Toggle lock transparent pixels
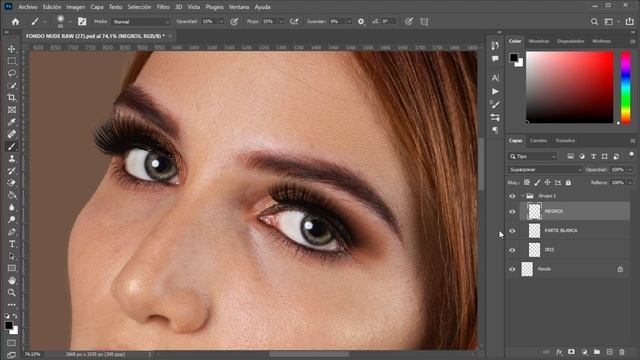 527,182
